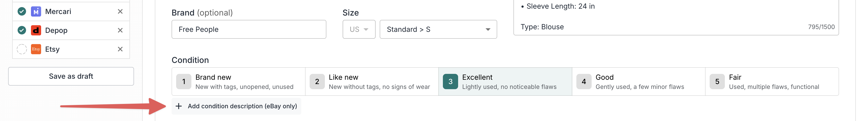Expand the Standard > S size dropdown
This screenshot has height=121, width=868.
click(438, 29)
